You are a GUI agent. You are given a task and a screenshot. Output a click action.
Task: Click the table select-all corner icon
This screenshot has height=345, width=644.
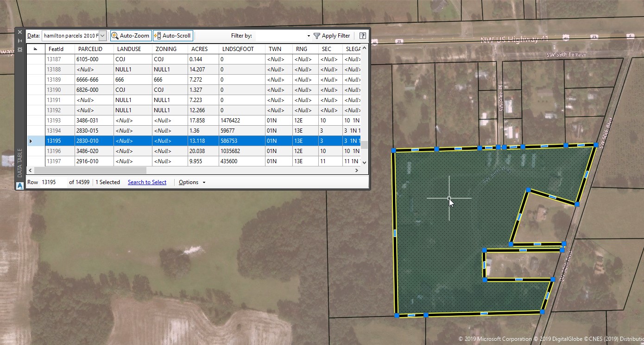pos(36,49)
